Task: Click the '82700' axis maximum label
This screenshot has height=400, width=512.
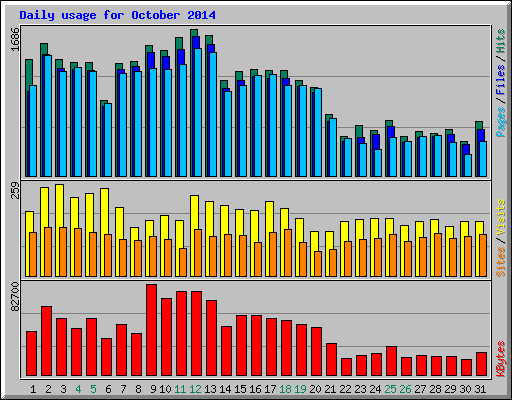Action: point(15,297)
